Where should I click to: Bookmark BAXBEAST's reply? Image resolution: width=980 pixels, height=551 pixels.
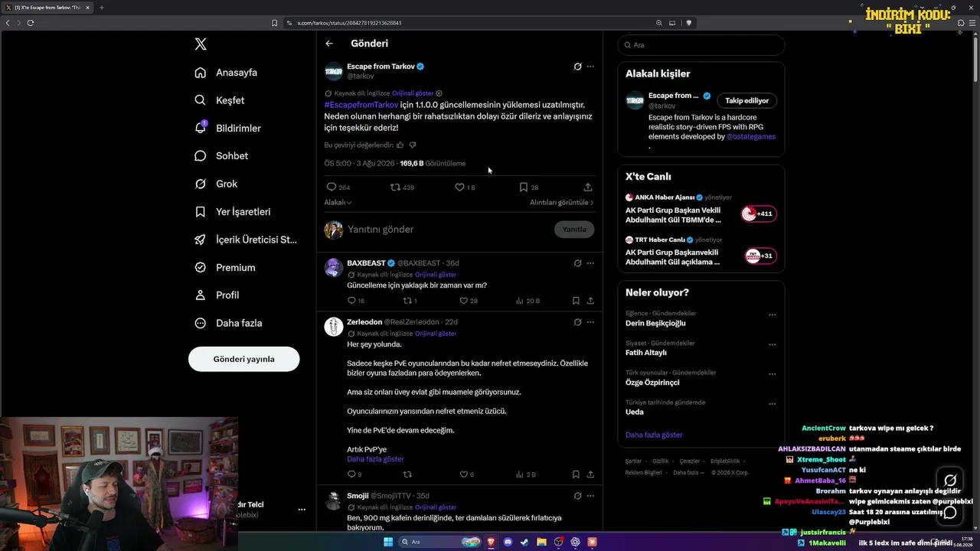tap(576, 301)
